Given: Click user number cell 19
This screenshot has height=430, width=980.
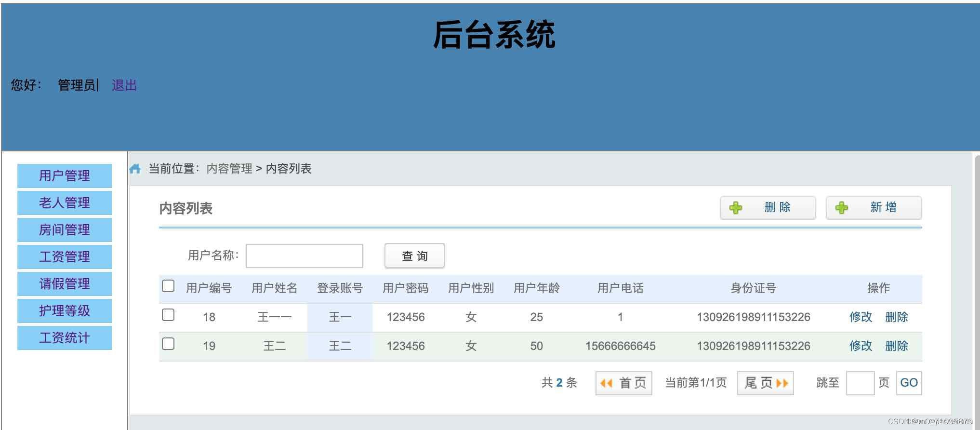Looking at the screenshot, I should tap(209, 346).
